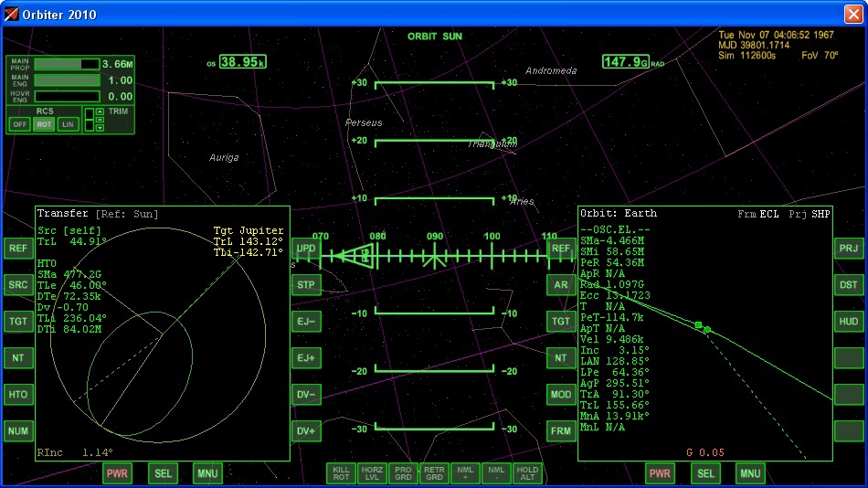Image resolution: width=868 pixels, height=488 pixels.
Task: Click the trim position indicator
Action: tap(89, 120)
